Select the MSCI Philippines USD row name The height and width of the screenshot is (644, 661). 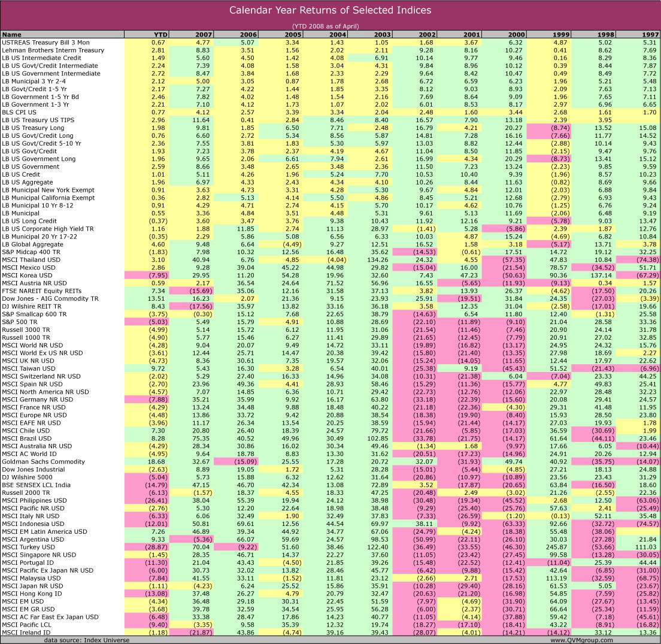[34, 501]
